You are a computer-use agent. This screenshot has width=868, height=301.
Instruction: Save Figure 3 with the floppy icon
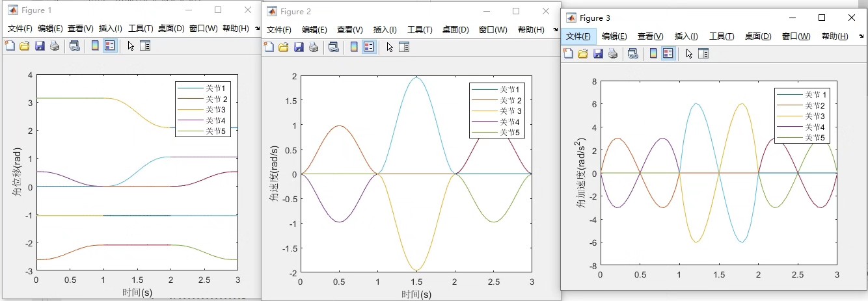point(598,53)
